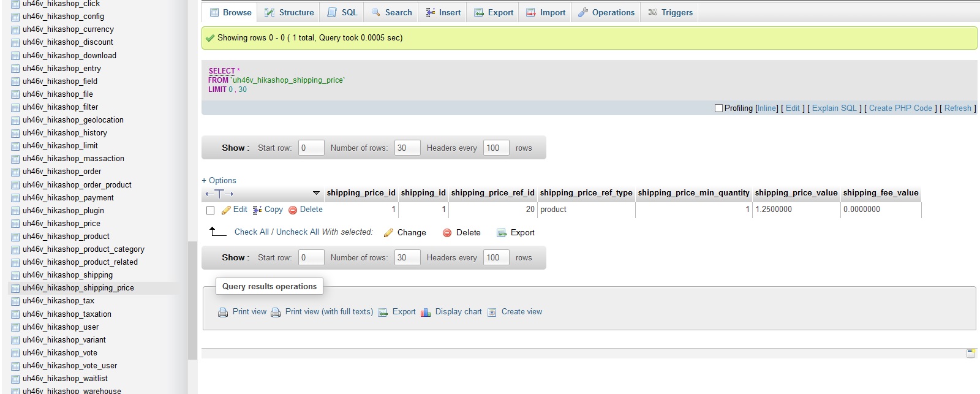The height and width of the screenshot is (394, 980).
Task: Open the SQL tab
Action: tap(342, 12)
